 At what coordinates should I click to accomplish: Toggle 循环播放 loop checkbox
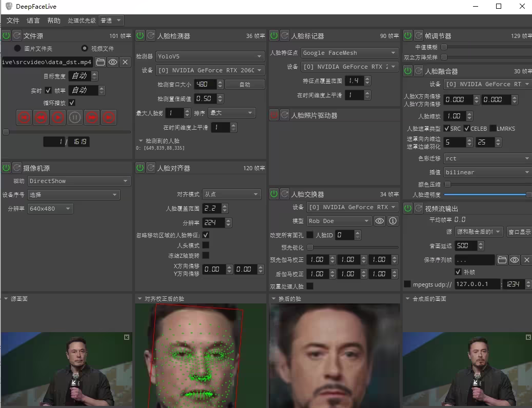click(x=72, y=103)
